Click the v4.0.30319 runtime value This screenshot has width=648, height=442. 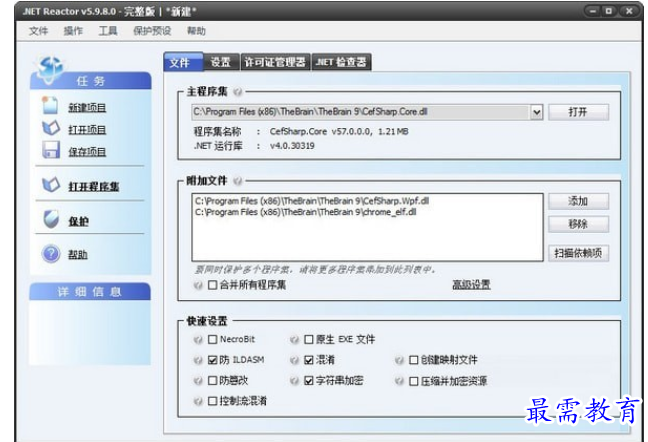pos(292,146)
